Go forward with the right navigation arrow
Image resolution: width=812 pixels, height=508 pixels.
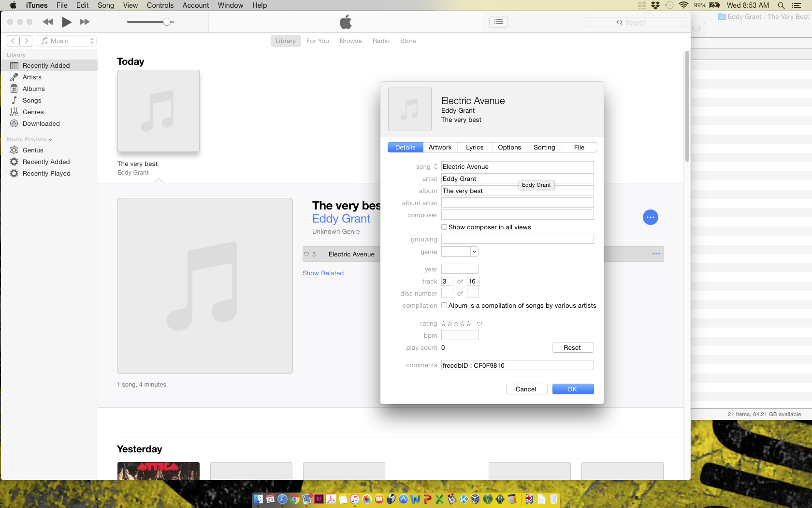pos(26,41)
